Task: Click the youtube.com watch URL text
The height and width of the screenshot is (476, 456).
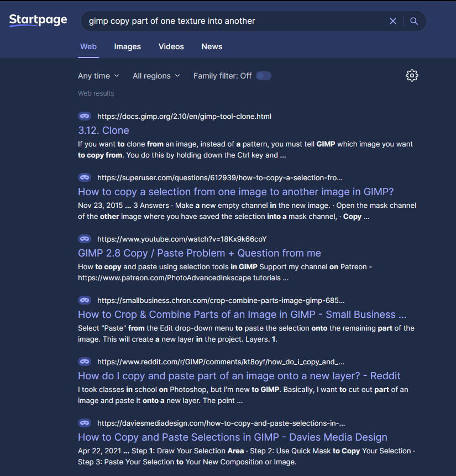Action: coord(182,239)
